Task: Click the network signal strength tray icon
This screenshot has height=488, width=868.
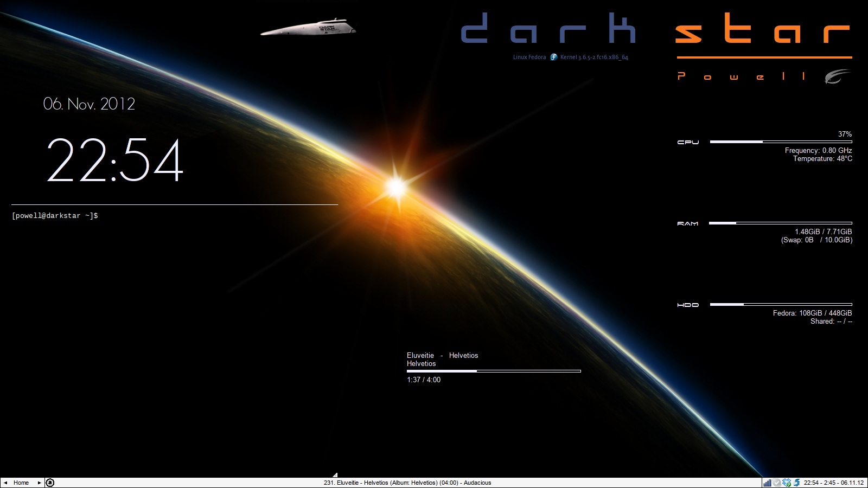Action: point(767,483)
